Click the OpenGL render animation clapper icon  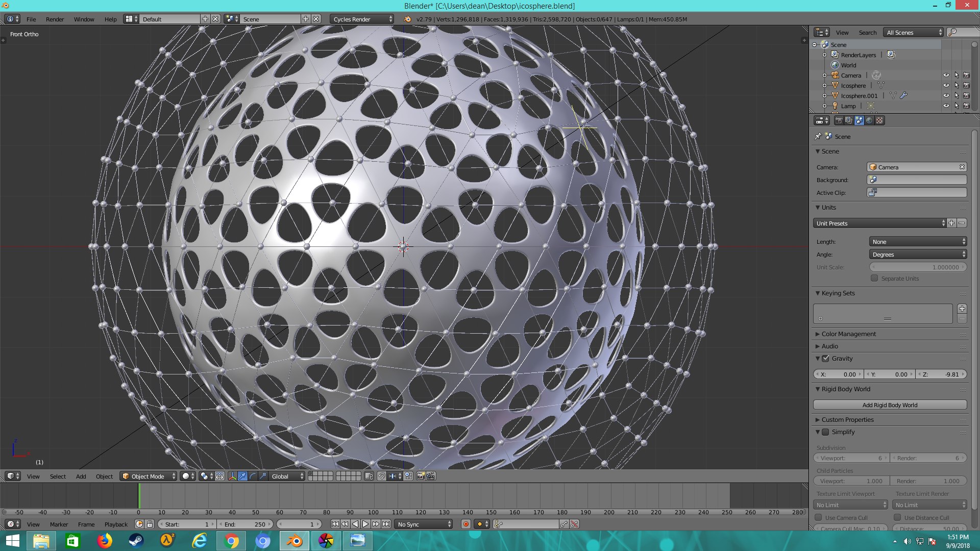(x=431, y=476)
